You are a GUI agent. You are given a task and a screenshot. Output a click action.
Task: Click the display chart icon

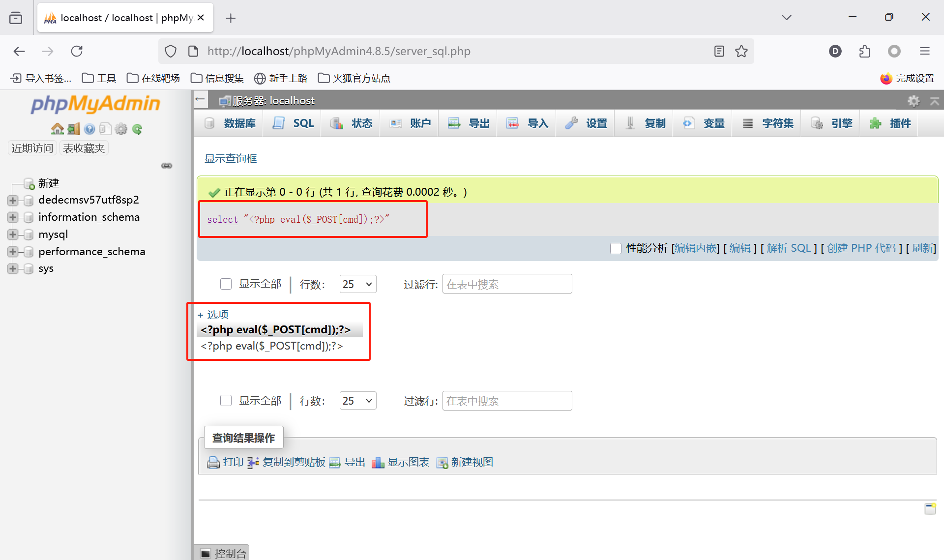[378, 463]
